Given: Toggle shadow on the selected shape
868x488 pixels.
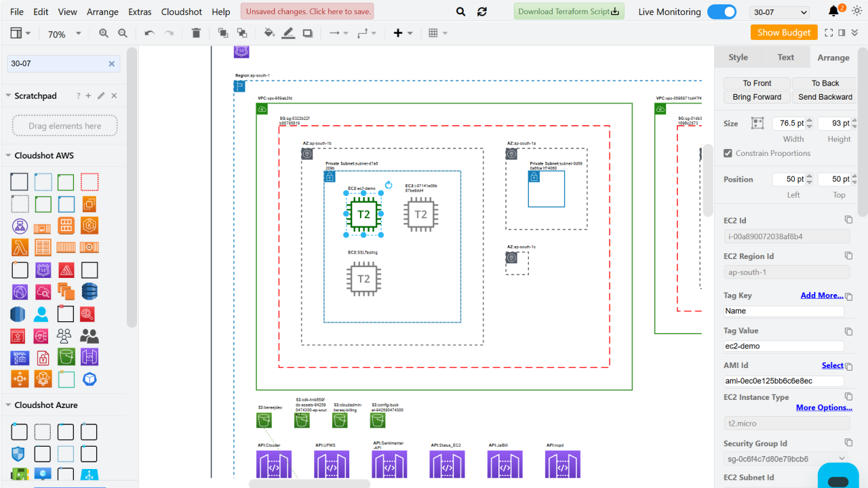Looking at the screenshot, I should [x=307, y=33].
